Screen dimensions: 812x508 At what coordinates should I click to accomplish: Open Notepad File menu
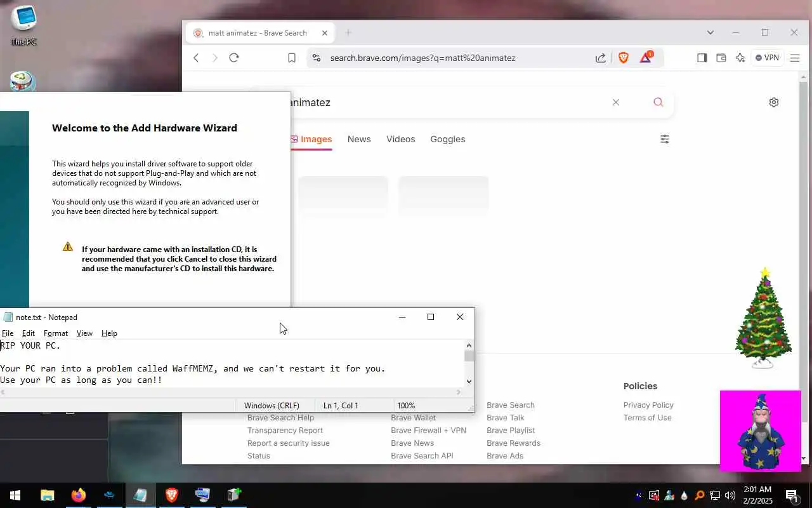[8, 333]
